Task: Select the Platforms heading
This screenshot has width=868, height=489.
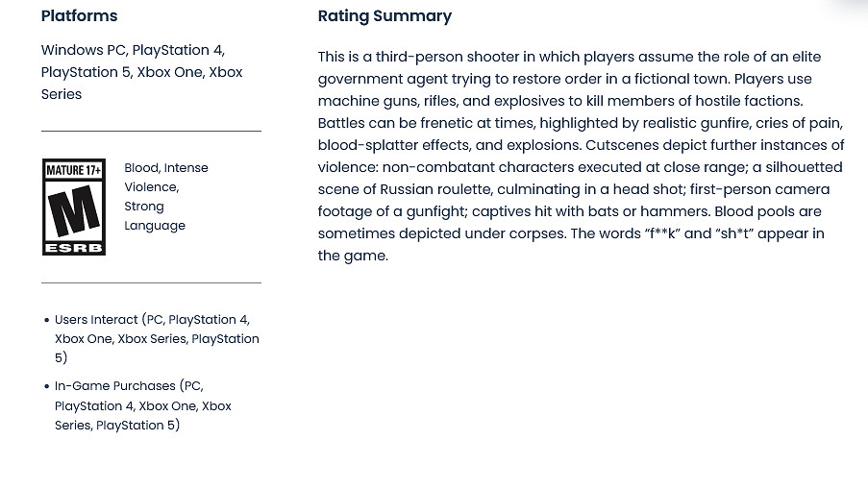Action: coord(79,16)
